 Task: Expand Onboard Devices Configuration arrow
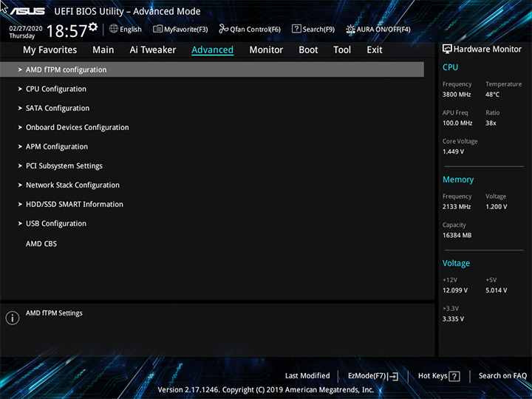pyautogui.click(x=20, y=127)
